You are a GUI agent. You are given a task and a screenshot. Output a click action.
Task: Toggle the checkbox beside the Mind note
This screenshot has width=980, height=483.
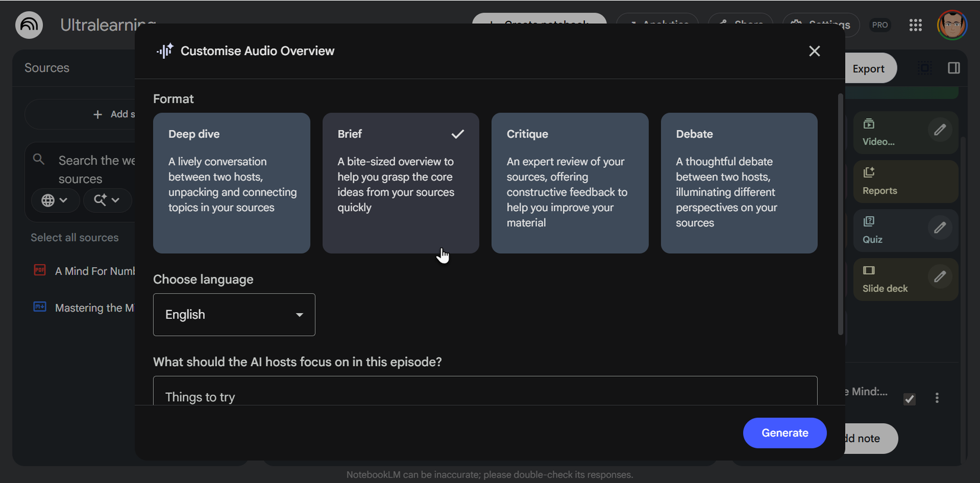(x=909, y=399)
